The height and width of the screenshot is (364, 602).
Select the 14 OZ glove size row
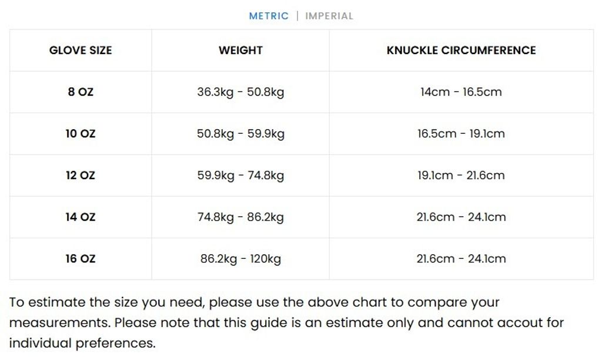[x=81, y=217]
